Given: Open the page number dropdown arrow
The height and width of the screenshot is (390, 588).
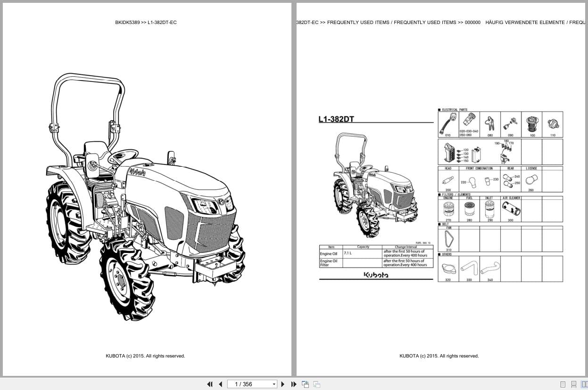Looking at the screenshot, I should coord(274,384).
